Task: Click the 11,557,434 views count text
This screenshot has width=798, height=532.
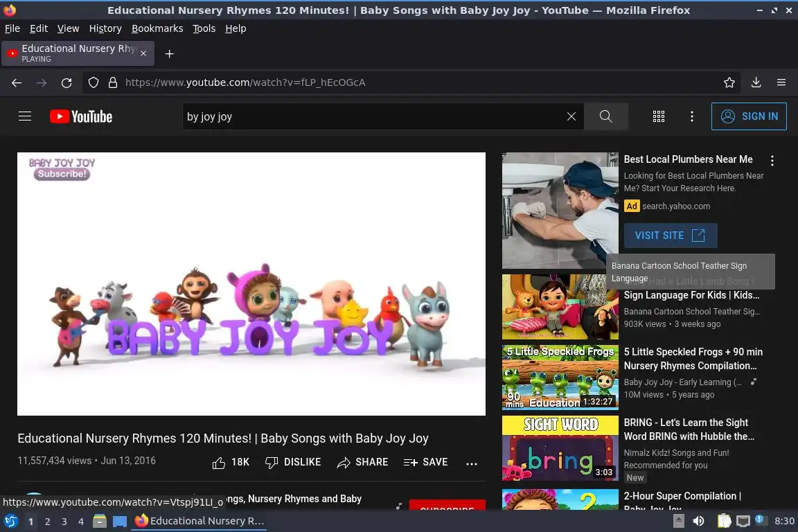Action: tap(55, 461)
